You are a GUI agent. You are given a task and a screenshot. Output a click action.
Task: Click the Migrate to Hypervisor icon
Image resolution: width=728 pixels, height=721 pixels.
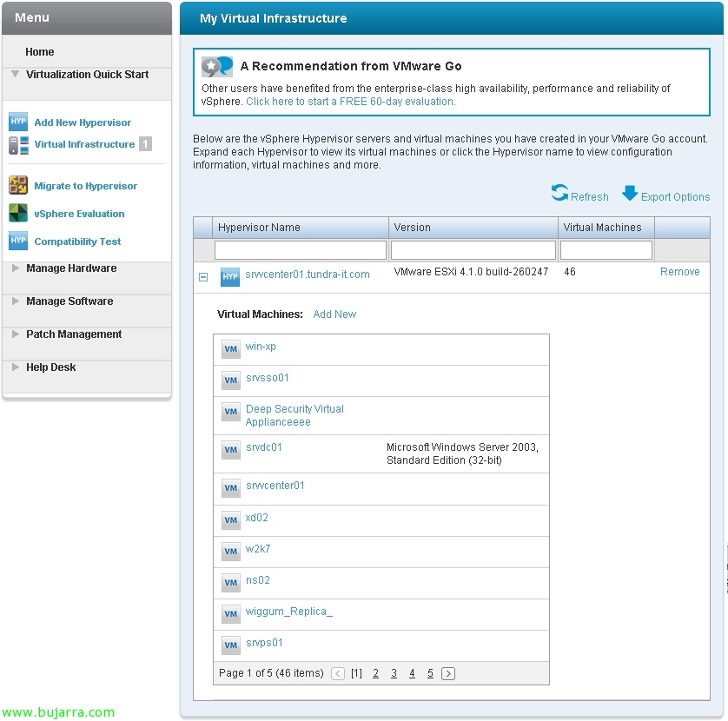point(18,185)
